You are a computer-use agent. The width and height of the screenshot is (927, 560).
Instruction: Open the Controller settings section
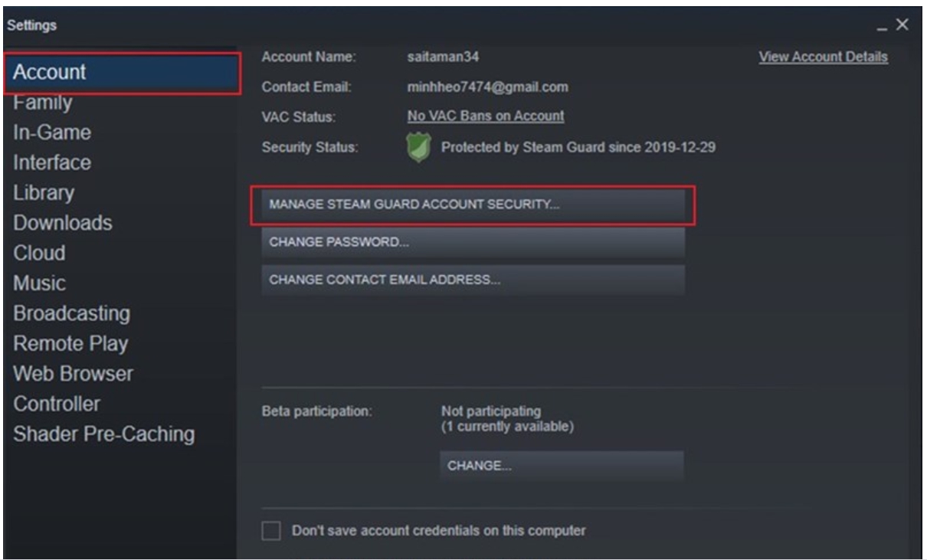tap(57, 404)
